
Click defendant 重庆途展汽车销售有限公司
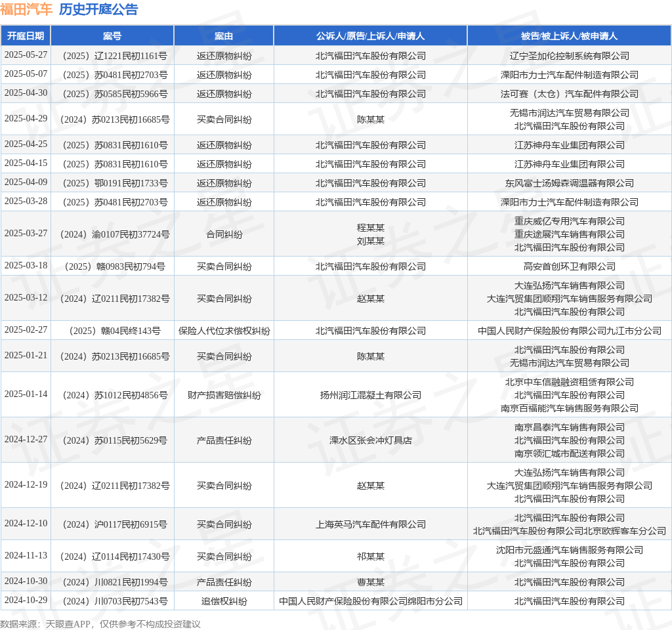click(x=569, y=234)
